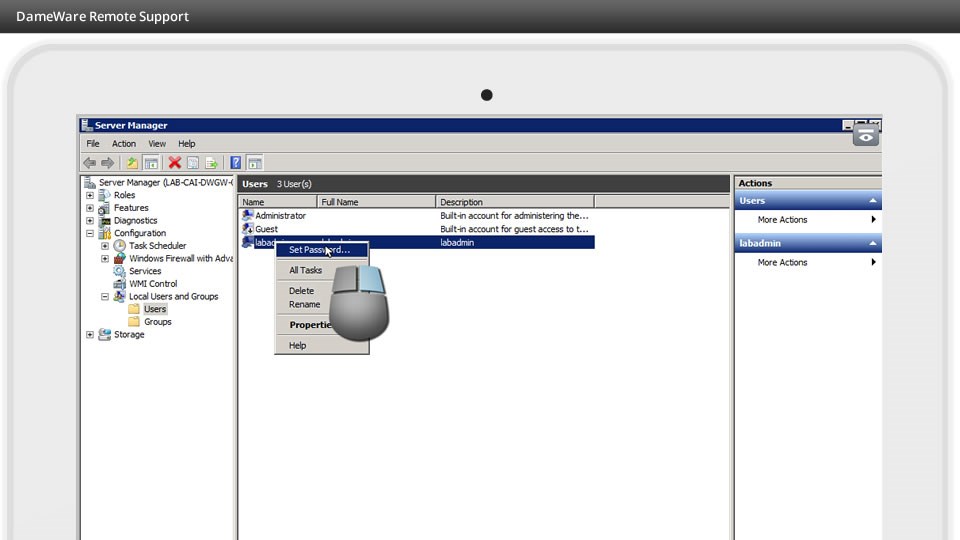
Task: Select WMI Control in the tree
Action: (x=153, y=283)
